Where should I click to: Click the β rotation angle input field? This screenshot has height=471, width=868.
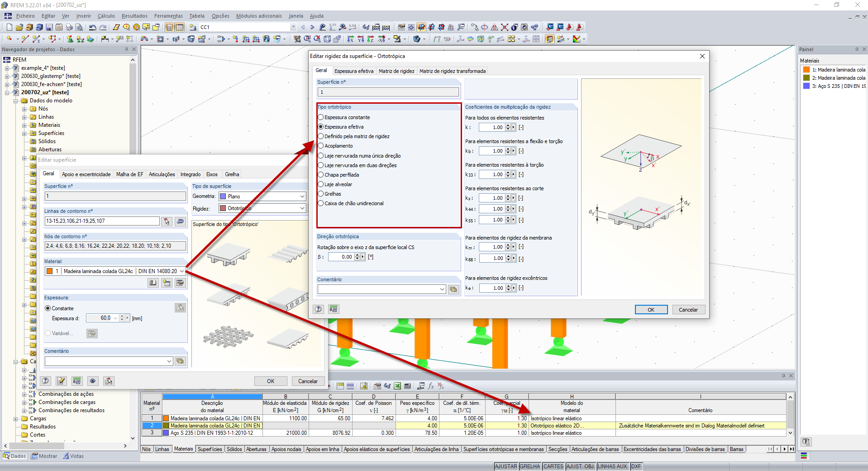(x=341, y=257)
